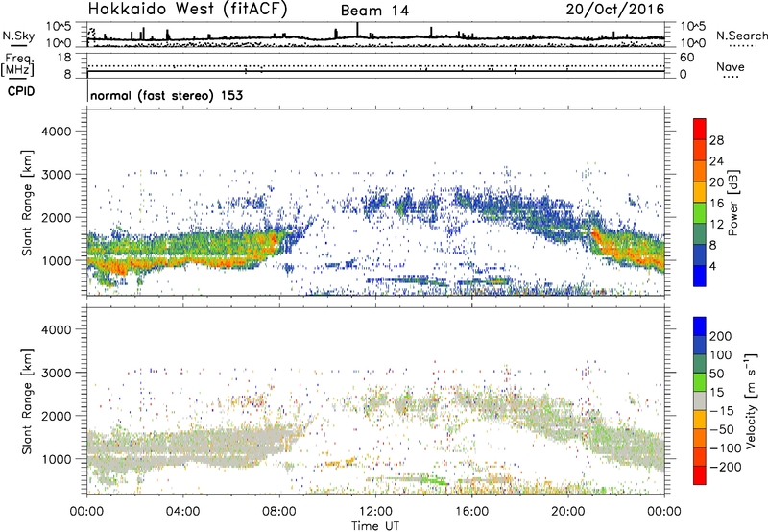The image size is (768, 532).
Task: Click the "200" tick on Velocity color bar
Action: 721,336
